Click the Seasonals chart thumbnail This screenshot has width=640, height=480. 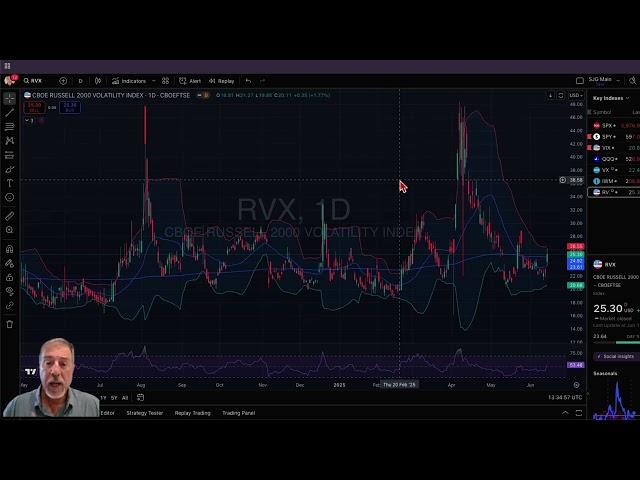[x=616, y=400]
